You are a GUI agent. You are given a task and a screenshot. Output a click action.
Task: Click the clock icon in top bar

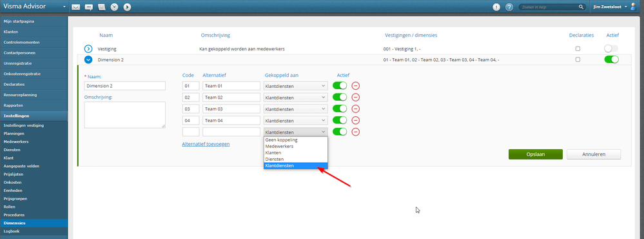coord(115,7)
